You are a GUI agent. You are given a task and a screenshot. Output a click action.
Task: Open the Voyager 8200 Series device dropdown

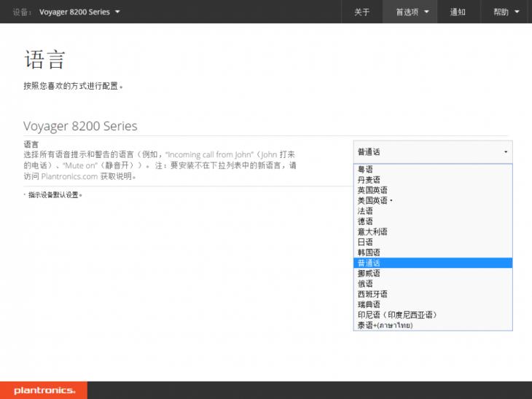(x=79, y=12)
